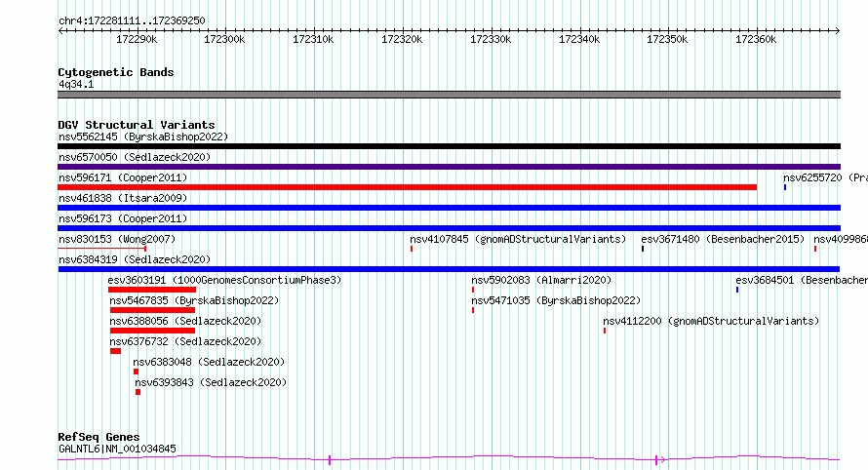The image size is (868, 470).
Task: Click the chr4:172281111..172369250 coordinate label
Action: 132,21
